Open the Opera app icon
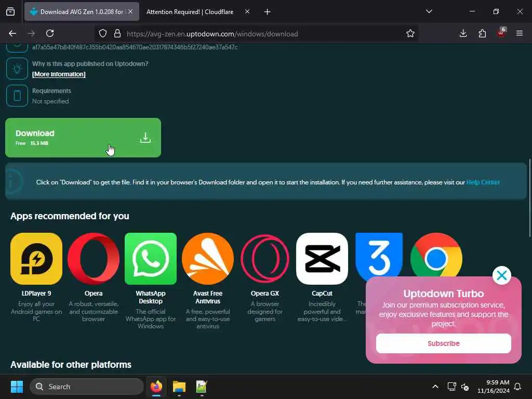Image resolution: width=532 pixels, height=399 pixels. (94, 259)
